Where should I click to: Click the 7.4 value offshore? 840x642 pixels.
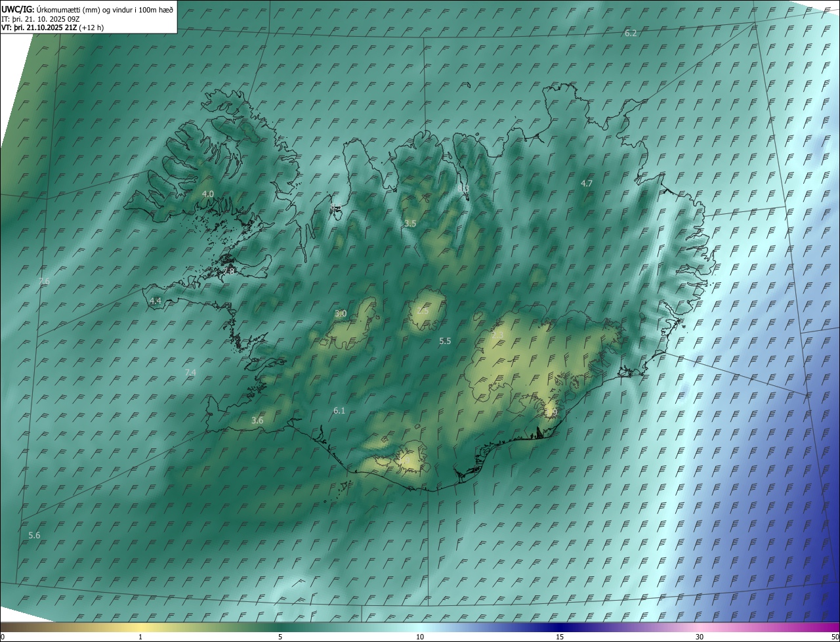click(190, 373)
